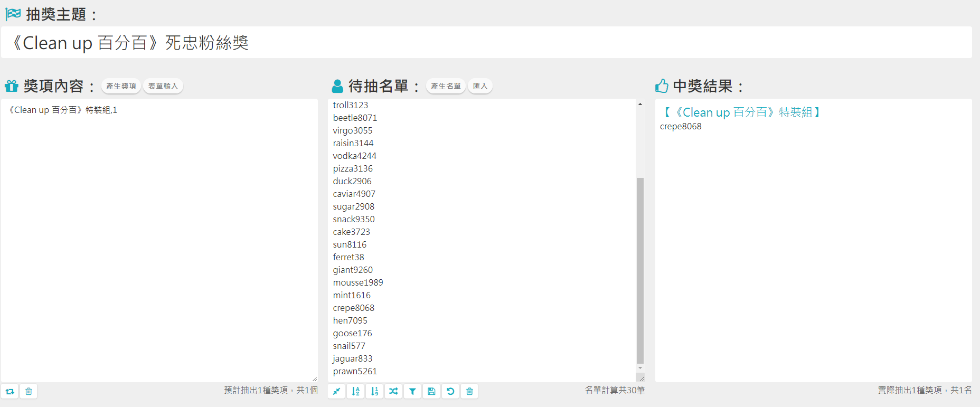Save the name list with the floppy icon

431,391
